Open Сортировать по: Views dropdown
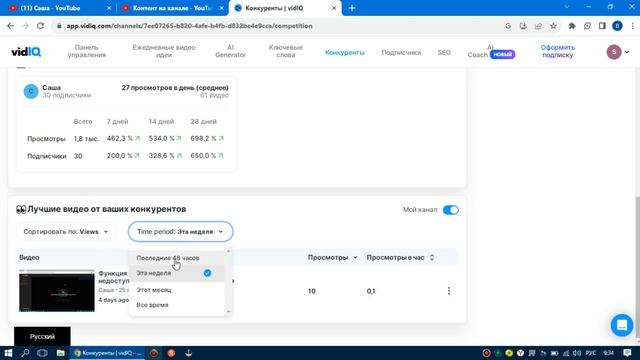Viewport: 640px width, 360px height. 66,232
